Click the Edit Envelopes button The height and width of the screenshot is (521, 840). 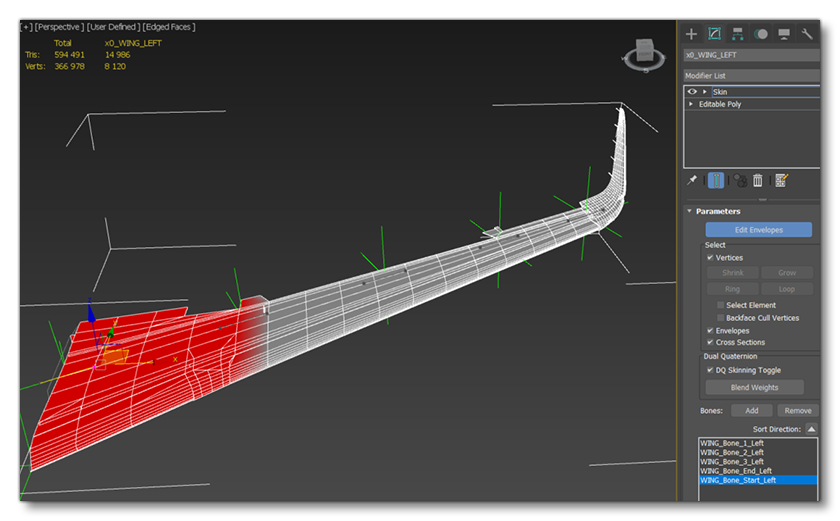(758, 230)
